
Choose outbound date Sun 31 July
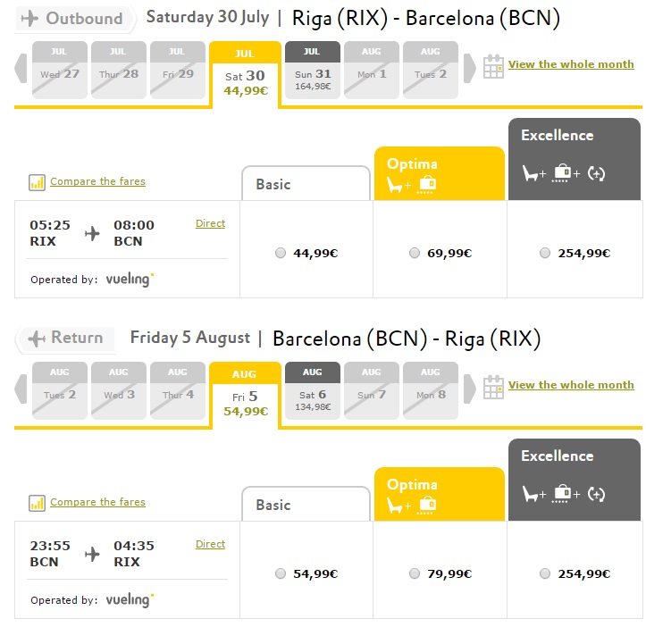tap(313, 70)
